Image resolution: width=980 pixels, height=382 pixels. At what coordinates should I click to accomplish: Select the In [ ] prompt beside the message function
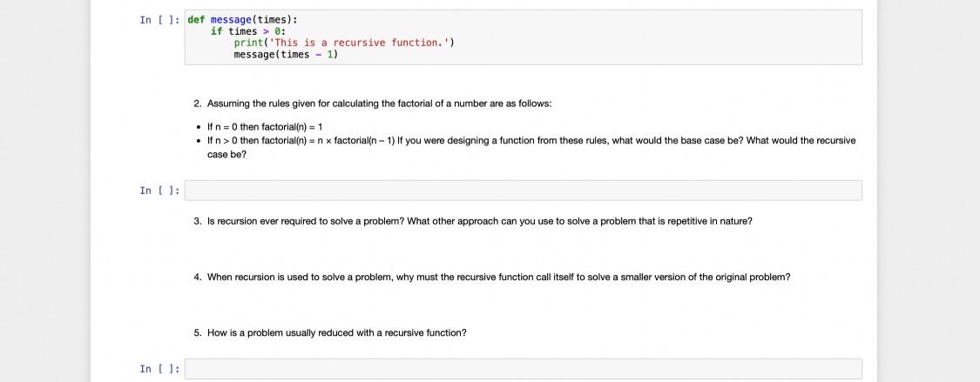click(160, 20)
